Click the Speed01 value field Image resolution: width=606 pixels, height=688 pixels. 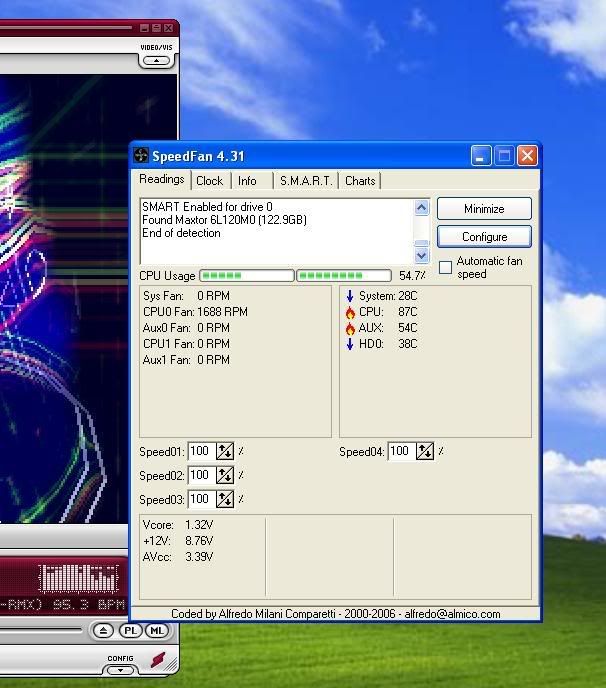202,451
